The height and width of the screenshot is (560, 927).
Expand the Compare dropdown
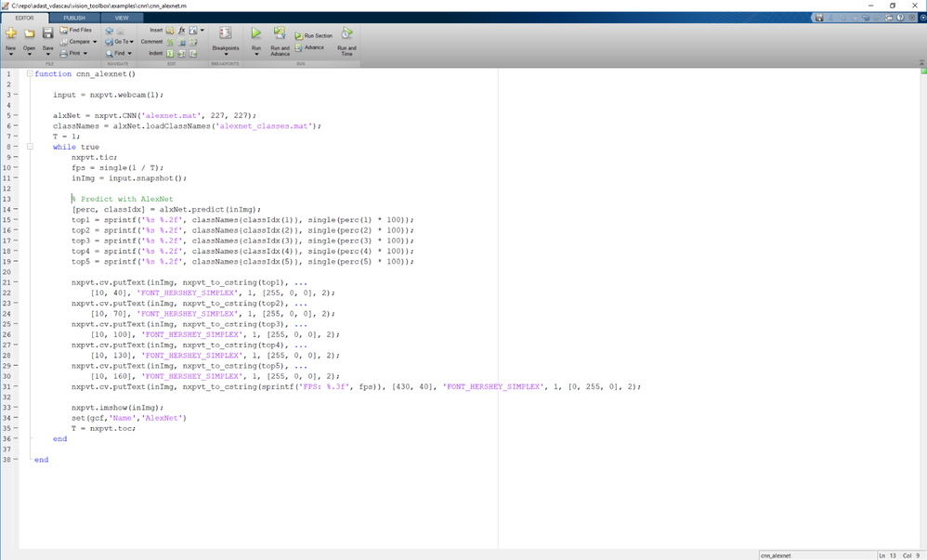coord(95,42)
